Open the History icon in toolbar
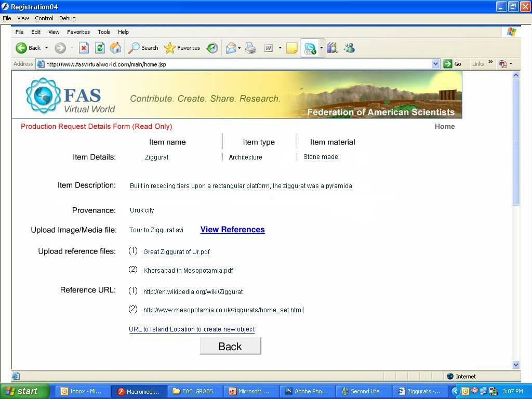532x399 pixels. pyautogui.click(x=212, y=48)
